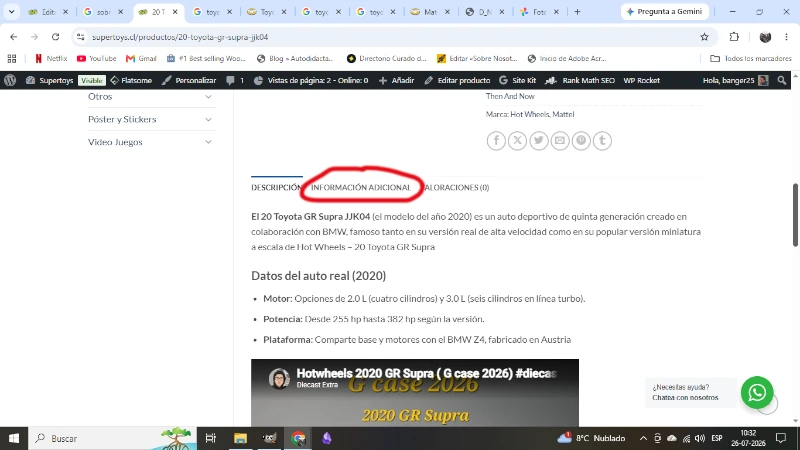Viewport: 800px width, 450px height.
Task: Open File Explorer from taskbar
Action: click(240, 438)
